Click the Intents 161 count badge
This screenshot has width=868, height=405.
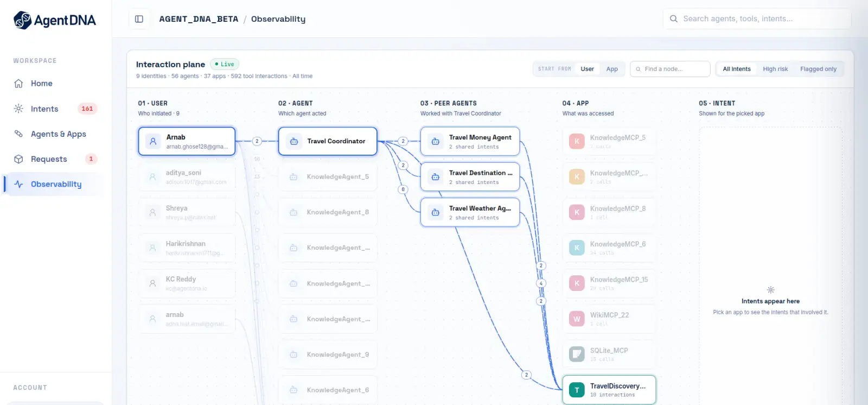point(87,109)
